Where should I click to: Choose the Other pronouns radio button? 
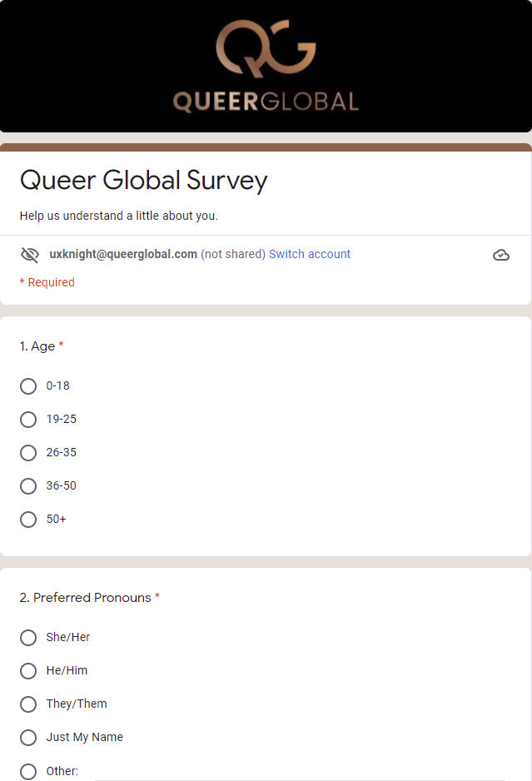point(28,771)
